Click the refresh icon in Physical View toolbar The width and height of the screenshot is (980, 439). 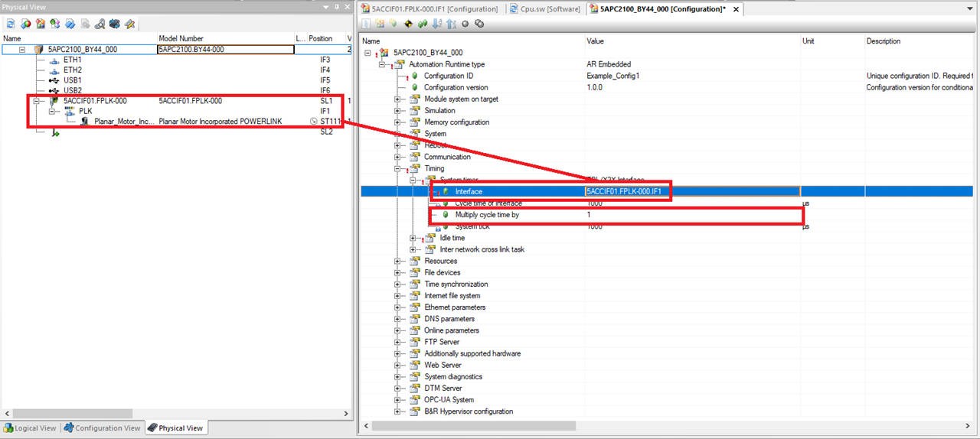(11, 24)
